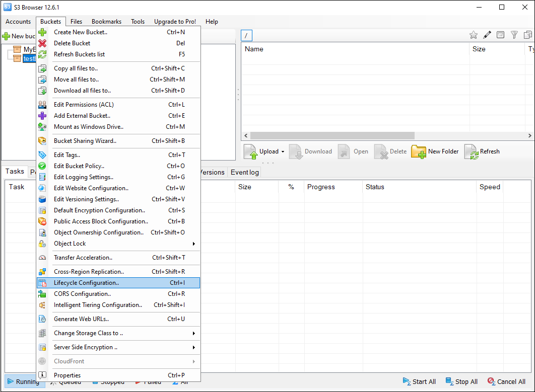
Task: Click the Copy all files to icon
Action: (x=42, y=68)
